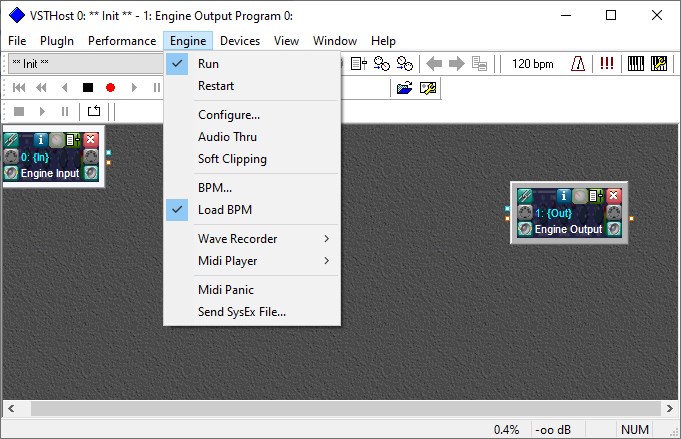Click the gray stop square in Midi player bar
This screenshot has height=439, width=681.
tap(19, 112)
